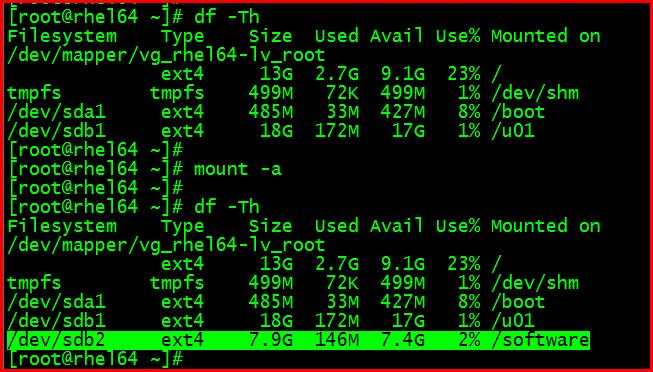The height and width of the screenshot is (372, 653).
Task: Click 2.7G used in second df output
Action: pyautogui.click(x=336, y=264)
